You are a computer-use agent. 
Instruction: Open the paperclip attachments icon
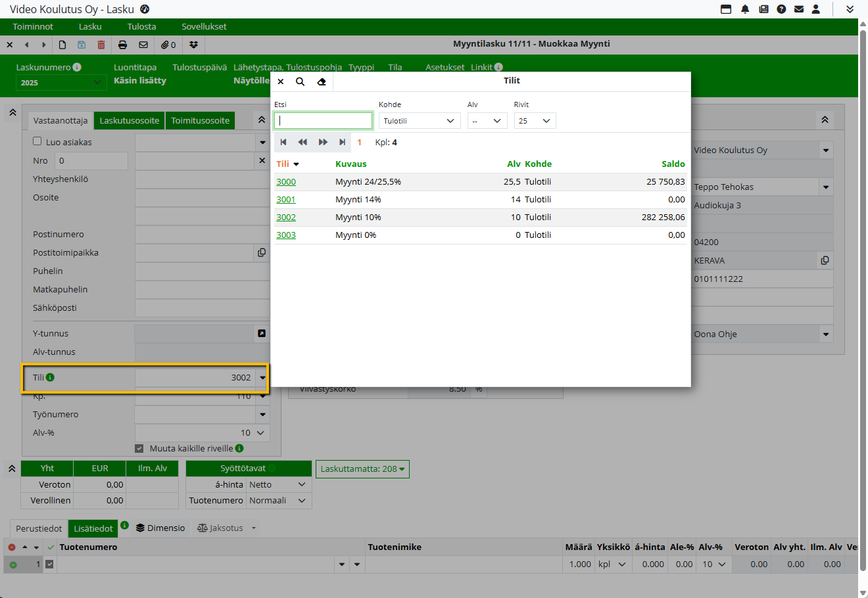point(168,45)
